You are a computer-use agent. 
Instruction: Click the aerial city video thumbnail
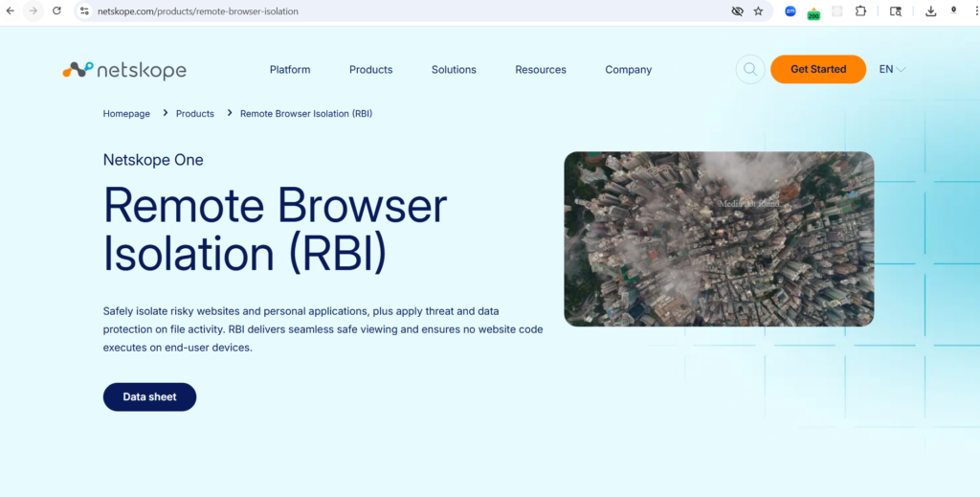point(719,238)
